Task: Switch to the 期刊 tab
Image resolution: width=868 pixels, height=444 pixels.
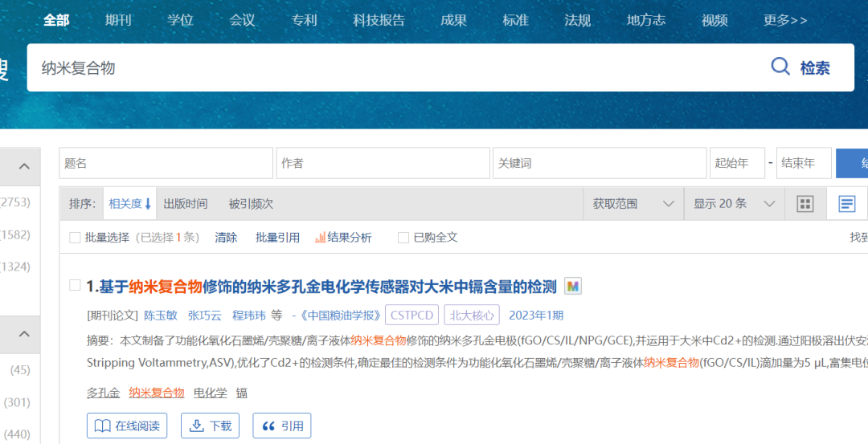Action: coord(118,20)
